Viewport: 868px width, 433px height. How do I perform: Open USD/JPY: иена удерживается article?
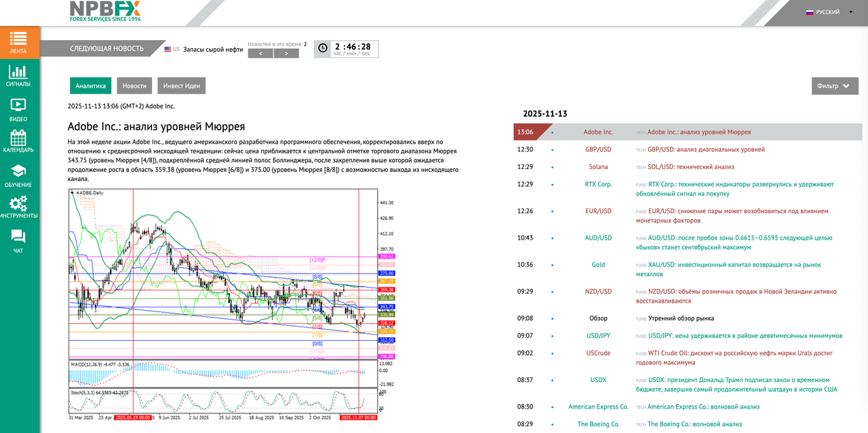coord(745,336)
